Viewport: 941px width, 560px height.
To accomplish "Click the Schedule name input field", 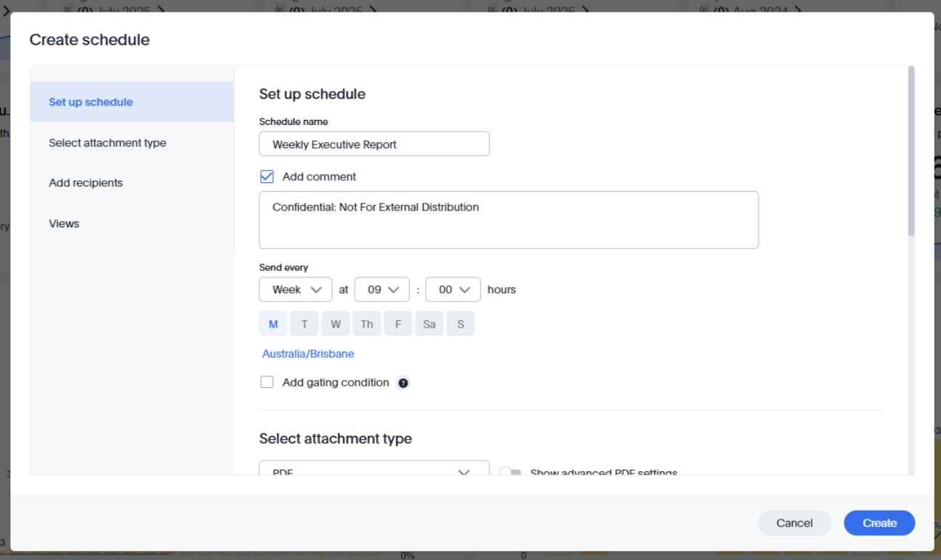I will (x=373, y=144).
